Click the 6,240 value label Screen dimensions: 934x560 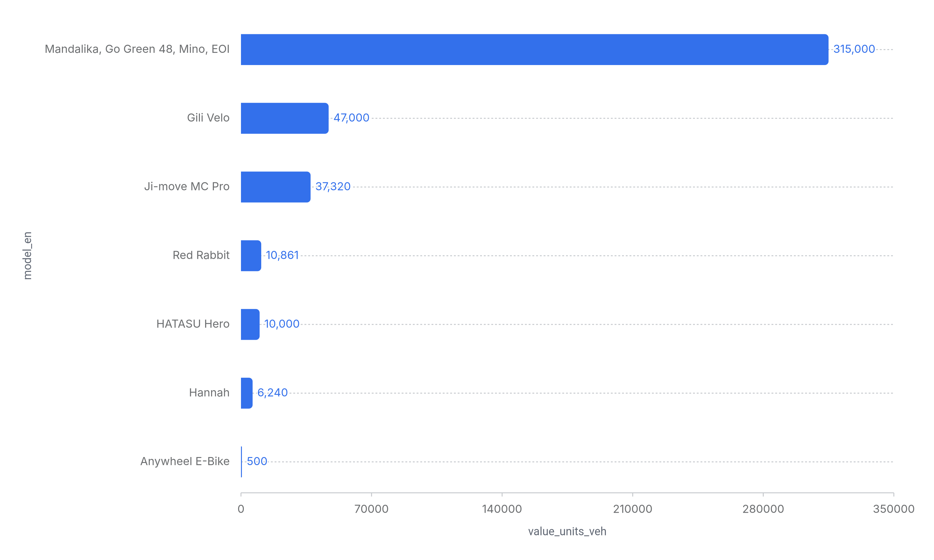click(272, 392)
